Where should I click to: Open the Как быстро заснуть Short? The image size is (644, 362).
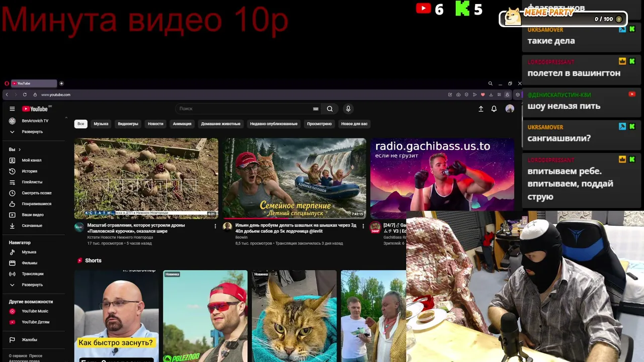[117, 316]
